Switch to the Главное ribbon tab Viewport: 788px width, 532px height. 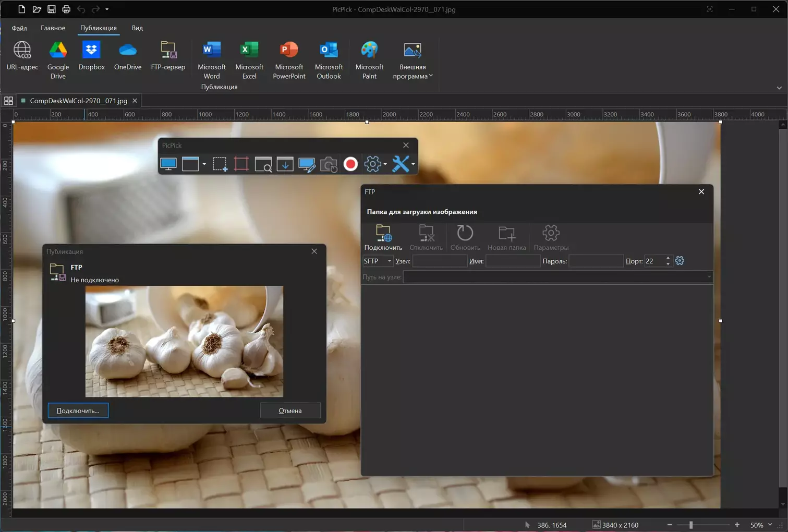(53, 28)
